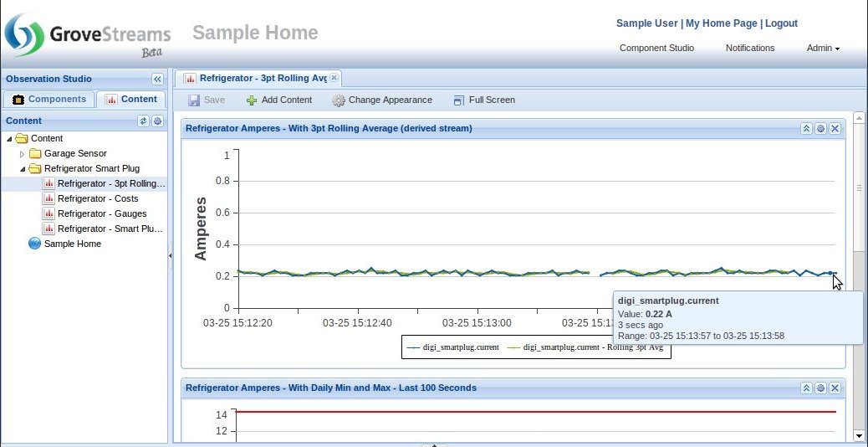Viewport: 868px width, 447px height.
Task: Click the Add Content button
Action: click(278, 100)
